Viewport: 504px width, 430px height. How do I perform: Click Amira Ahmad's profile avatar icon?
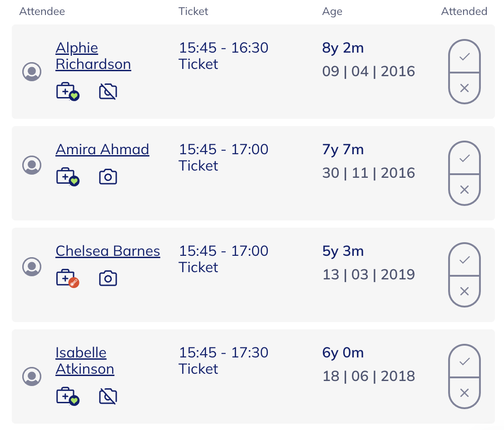click(x=32, y=165)
